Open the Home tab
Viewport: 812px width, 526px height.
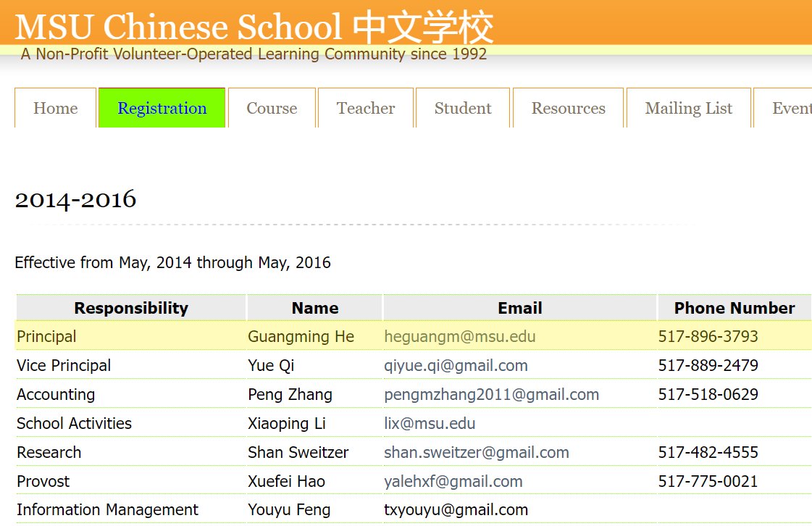(55, 109)
